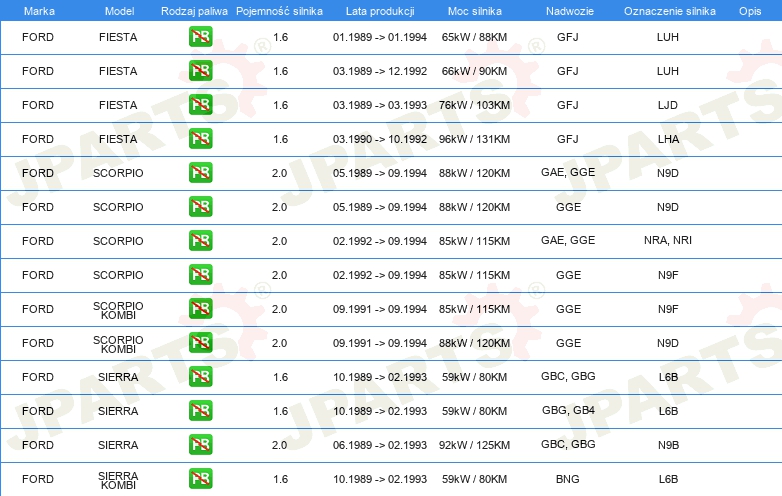Screen dimensions: 782x496
Task: Click GBC, GBG body cell in the N9B row
Action: [568, 444]
